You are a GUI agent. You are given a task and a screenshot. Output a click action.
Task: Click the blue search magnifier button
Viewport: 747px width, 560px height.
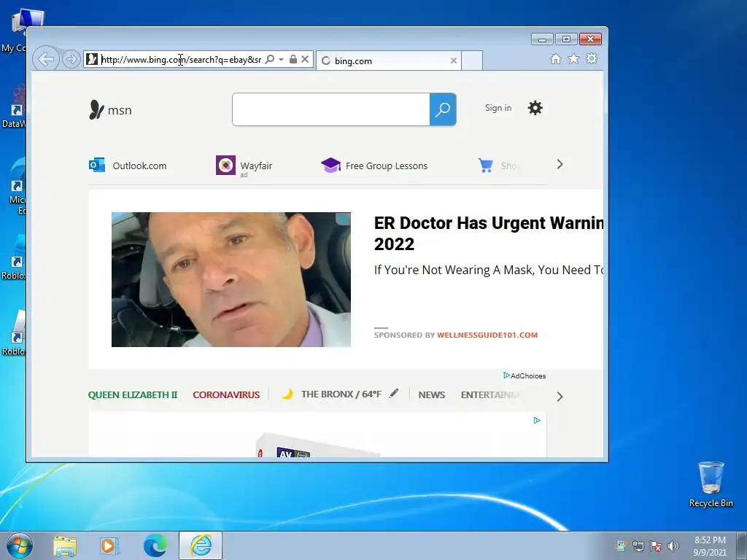pyautogui.click(x=443, y=109)
